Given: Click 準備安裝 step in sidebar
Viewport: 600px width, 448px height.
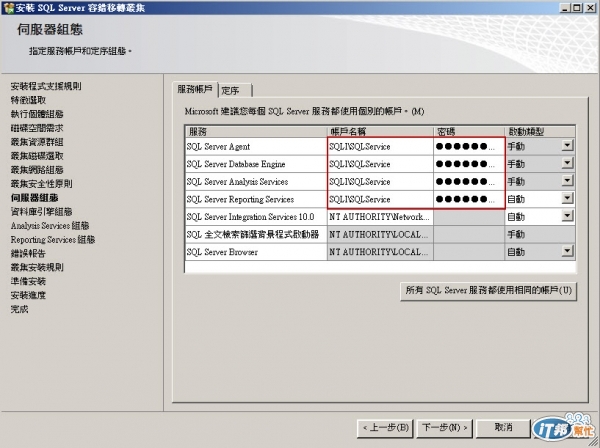Looking at the screenshot, I should click(28, 281).
